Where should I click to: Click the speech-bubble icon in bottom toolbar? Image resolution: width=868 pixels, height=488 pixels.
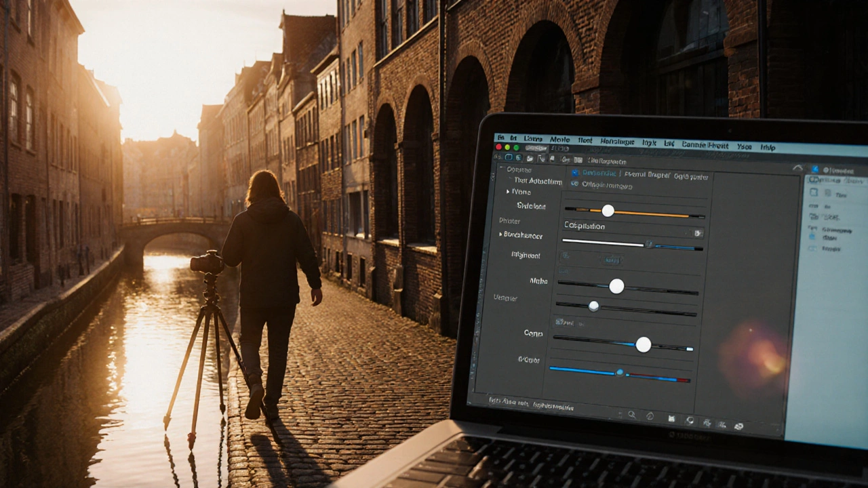[690, 421]
